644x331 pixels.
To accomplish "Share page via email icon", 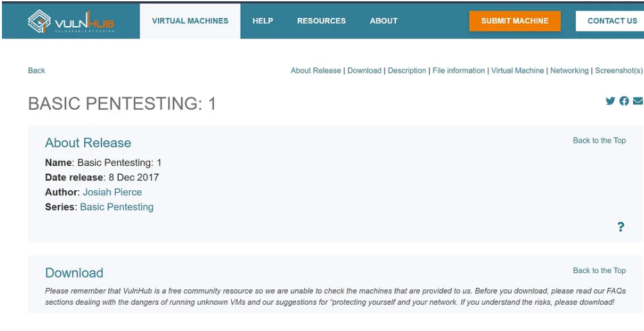I will coord(638,101).
